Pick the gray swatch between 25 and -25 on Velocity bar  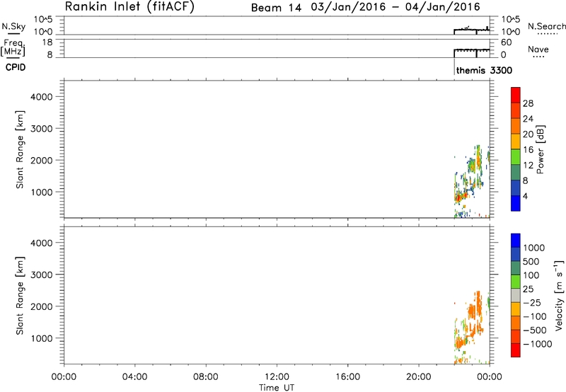point(516,295)
